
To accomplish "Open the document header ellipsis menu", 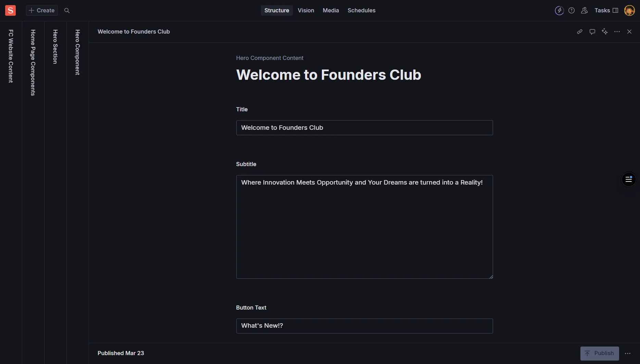I will (617, 32).
